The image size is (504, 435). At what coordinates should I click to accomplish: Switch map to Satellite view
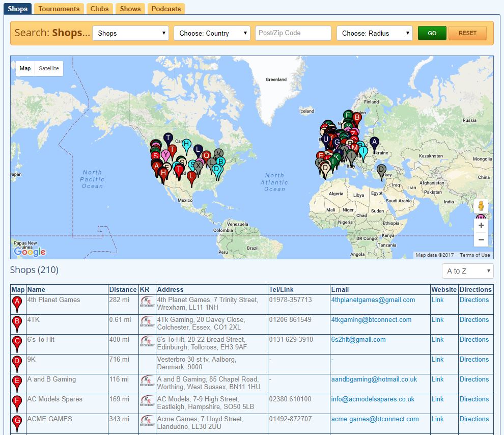point(49,68)
